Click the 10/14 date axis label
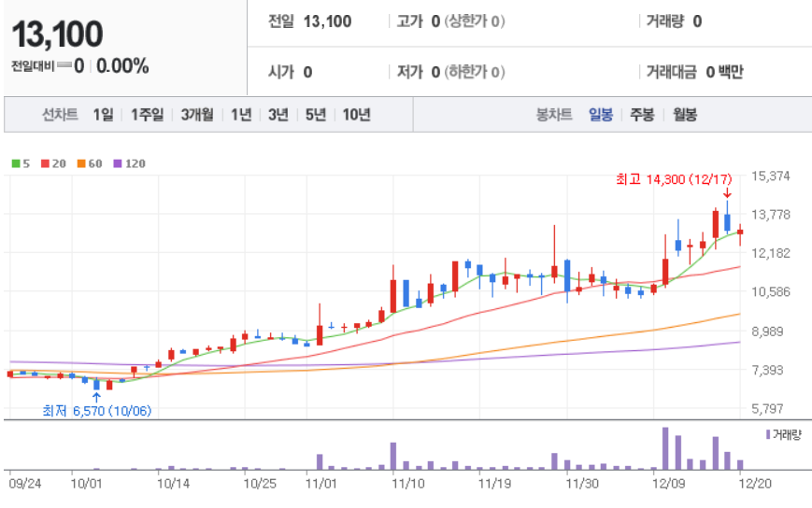 (x=173, y=484)
